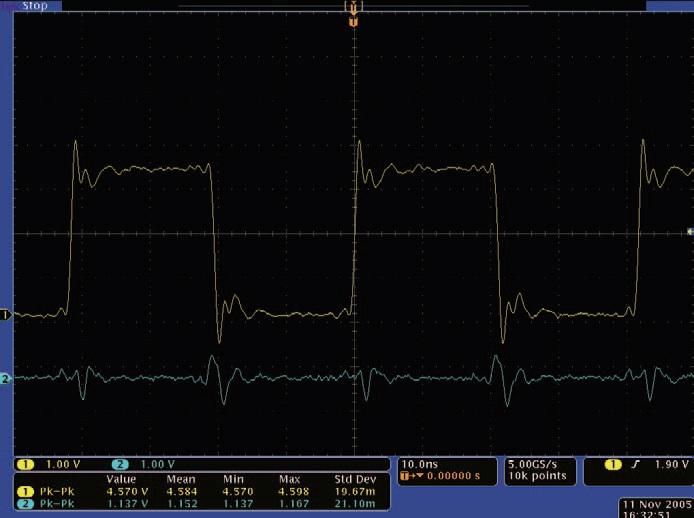This screenshot has height=518, width=694.
Task: Click the channel 1 badge showing 1.00 V
Action: [51, 465]
